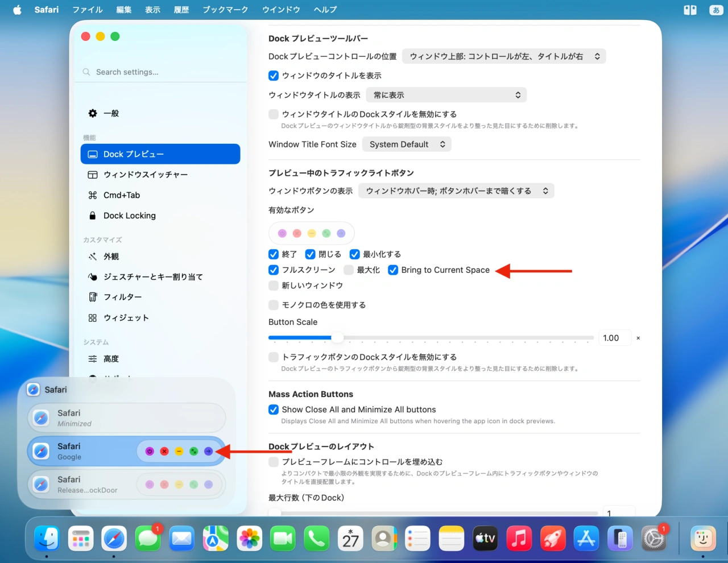Image resolution: width=728 pixels, height=563 pixels.
Task: Open Maps from the Dock
Action: click(x=216, y=538)
